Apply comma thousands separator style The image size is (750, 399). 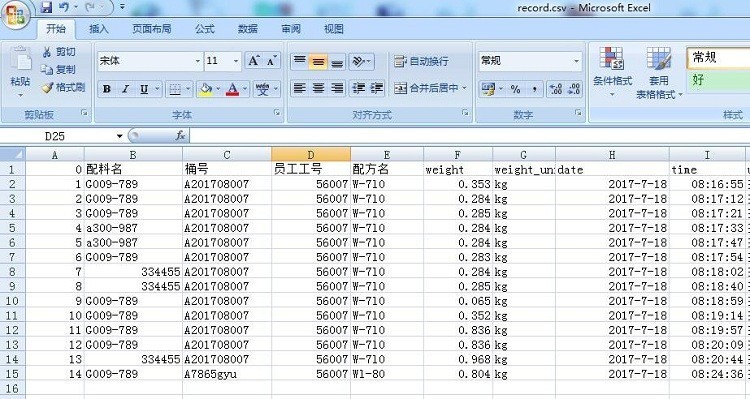click(x=534, y=89)
